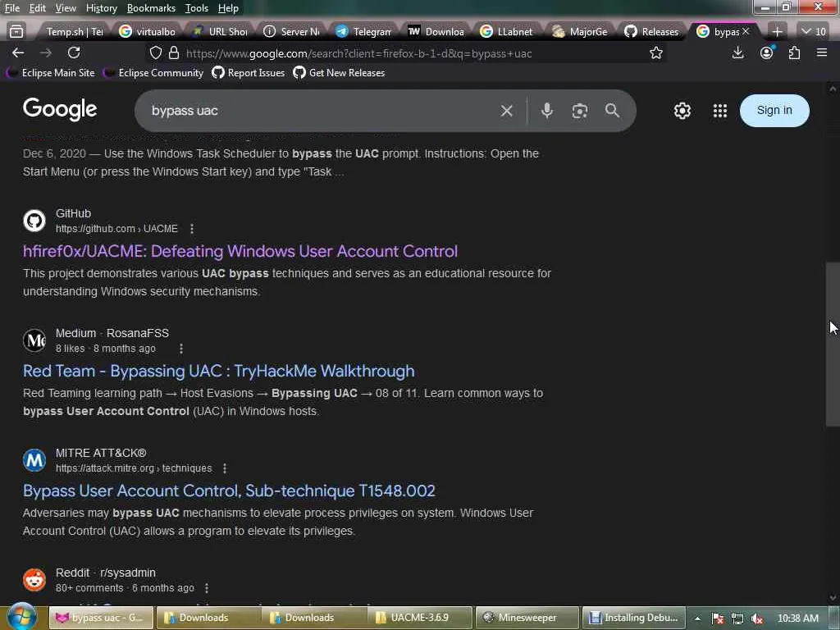
Task: Open a new tab with plus button
Action: coord(777,32)
